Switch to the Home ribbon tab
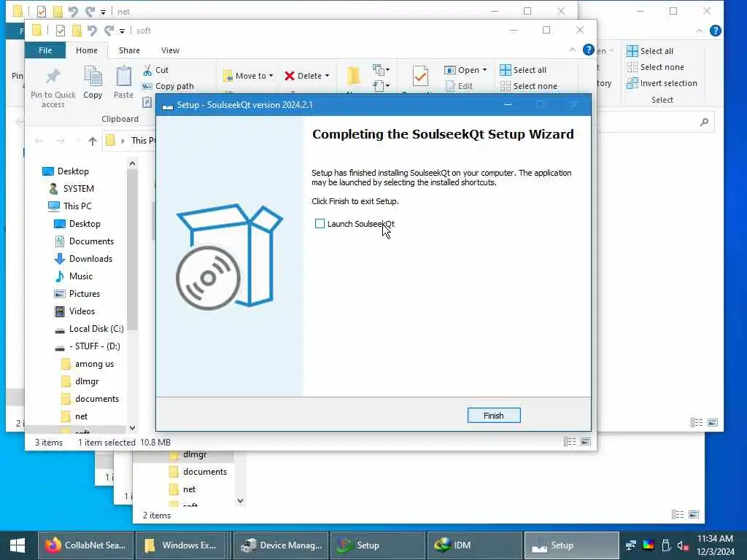Image resolution: width=747 pixels, height=560 pixels. point(86,50)
